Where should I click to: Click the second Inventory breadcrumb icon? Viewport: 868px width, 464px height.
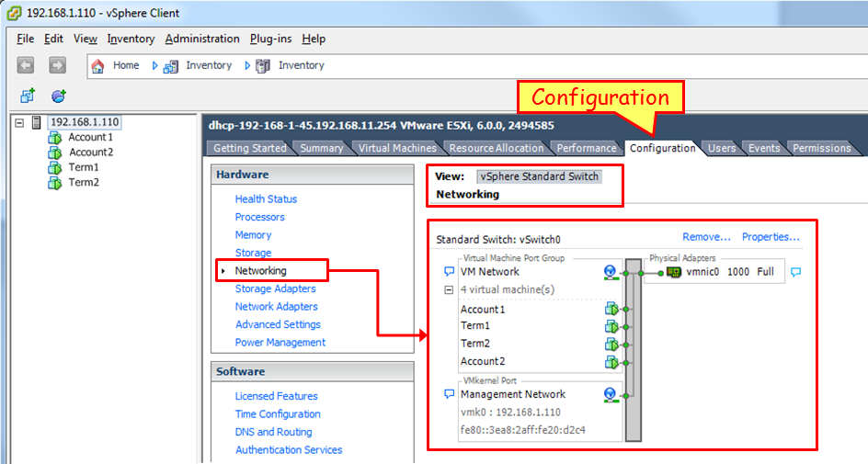[x=263, y=66]
